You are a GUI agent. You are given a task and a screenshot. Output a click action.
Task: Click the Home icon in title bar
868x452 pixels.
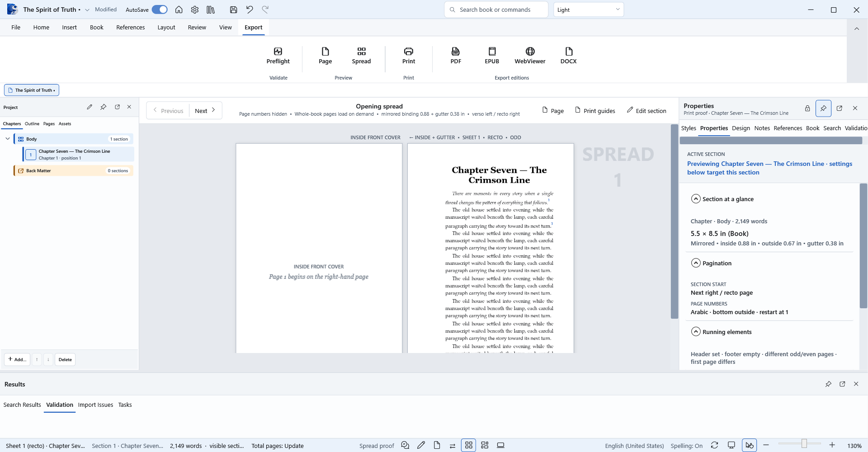tap(179, 9)
